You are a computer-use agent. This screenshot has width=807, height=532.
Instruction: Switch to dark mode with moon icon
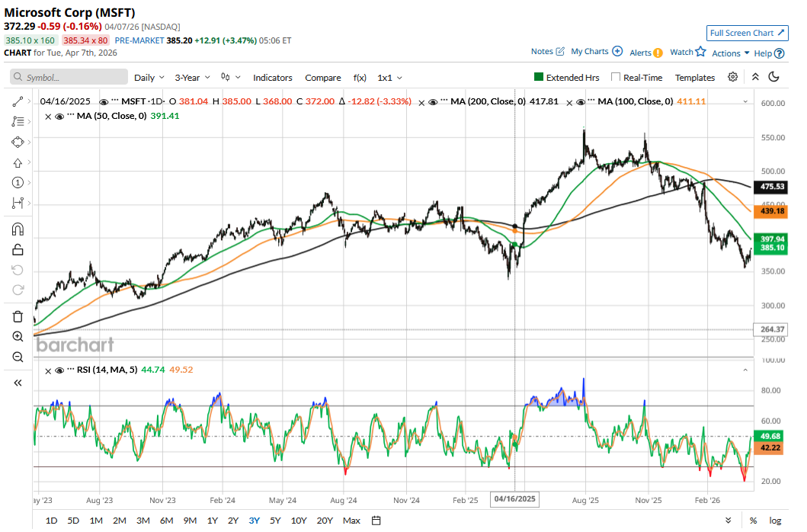click(x=774, y=77)
